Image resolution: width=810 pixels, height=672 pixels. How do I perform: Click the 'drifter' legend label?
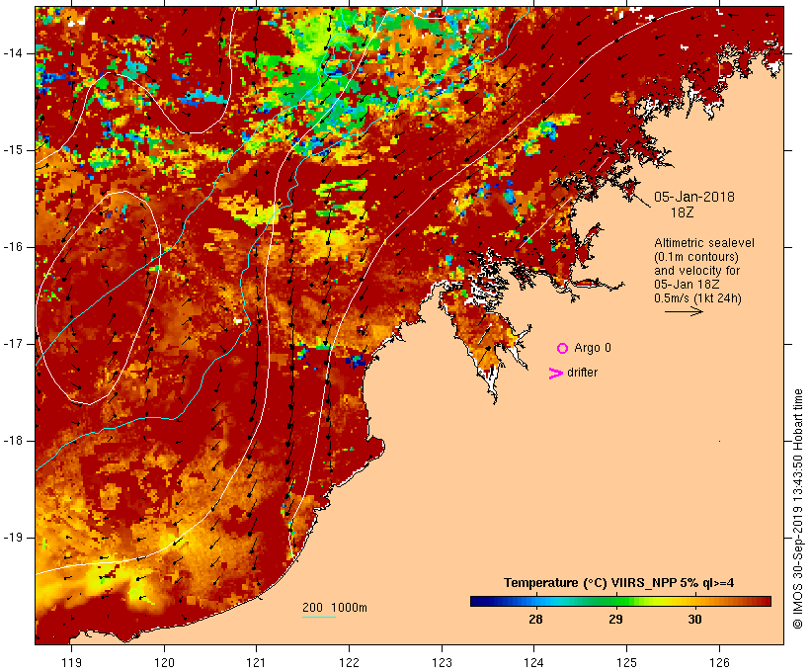[x=582, y=373]
